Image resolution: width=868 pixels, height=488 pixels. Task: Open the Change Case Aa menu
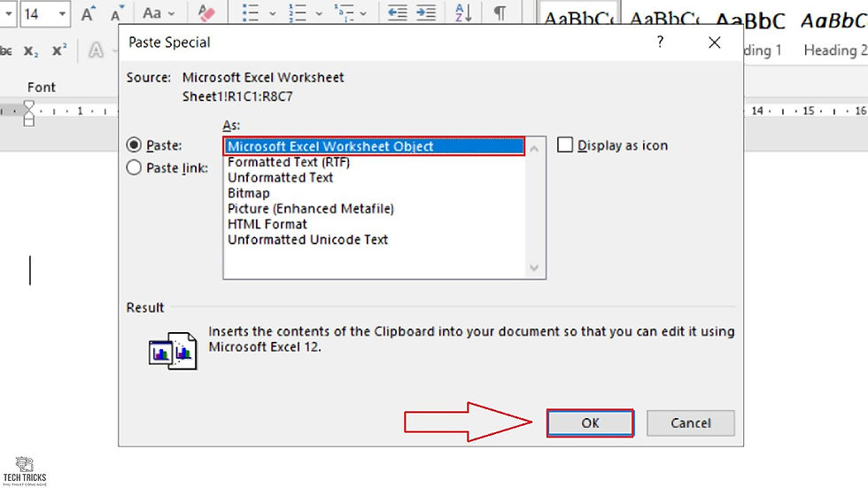(158, 12)
